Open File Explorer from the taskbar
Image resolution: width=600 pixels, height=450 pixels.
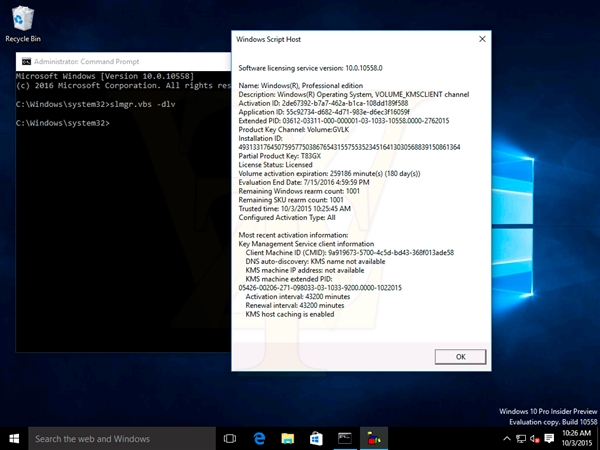click(287, 438)
